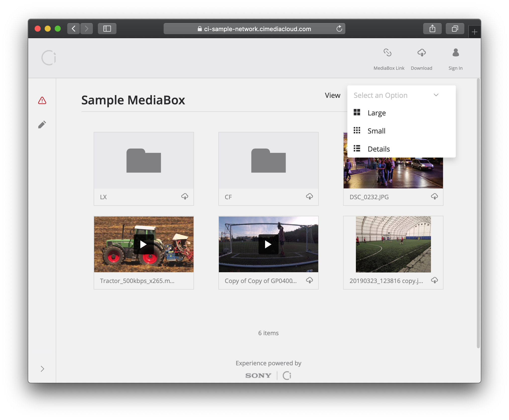The image size is (509, 420).
Task: Open the CF folder icon
Action: [x=268, y=161]
